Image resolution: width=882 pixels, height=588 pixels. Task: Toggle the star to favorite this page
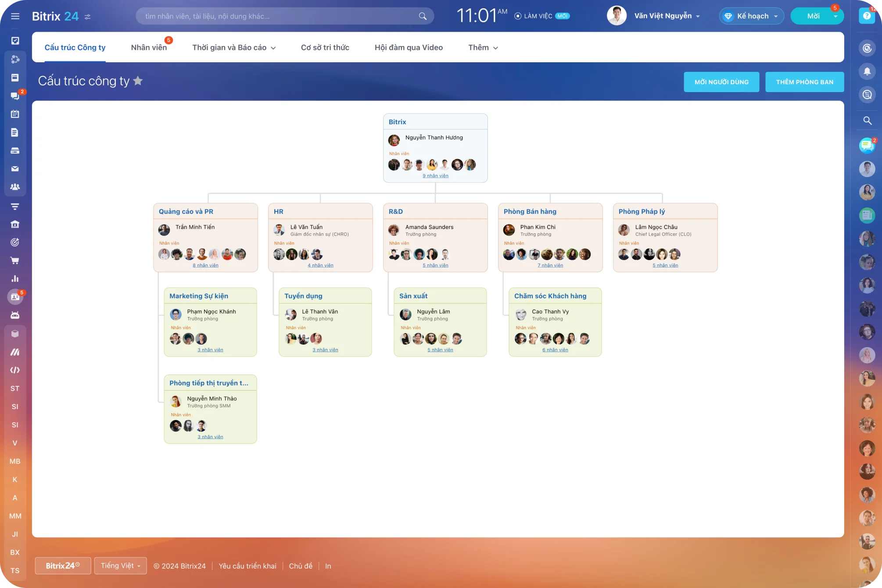pos(138,81)
